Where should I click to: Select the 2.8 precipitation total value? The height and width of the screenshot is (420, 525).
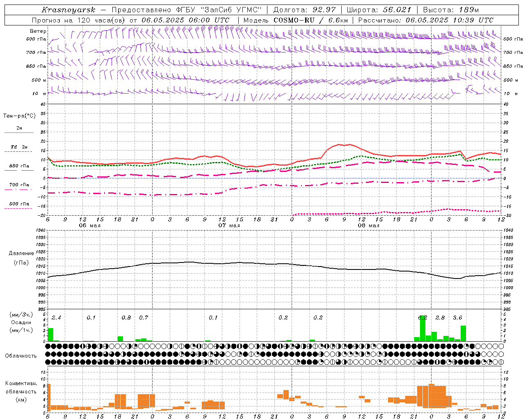[x=440, y=317]
